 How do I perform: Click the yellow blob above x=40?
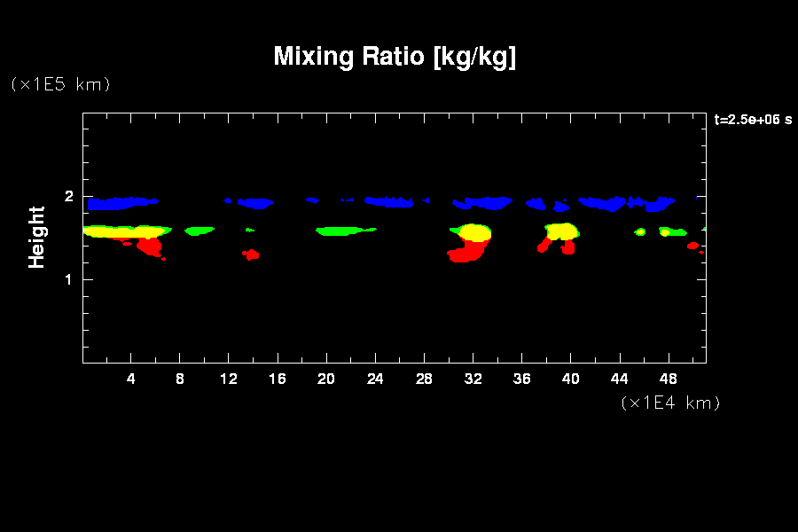point(561,231)
